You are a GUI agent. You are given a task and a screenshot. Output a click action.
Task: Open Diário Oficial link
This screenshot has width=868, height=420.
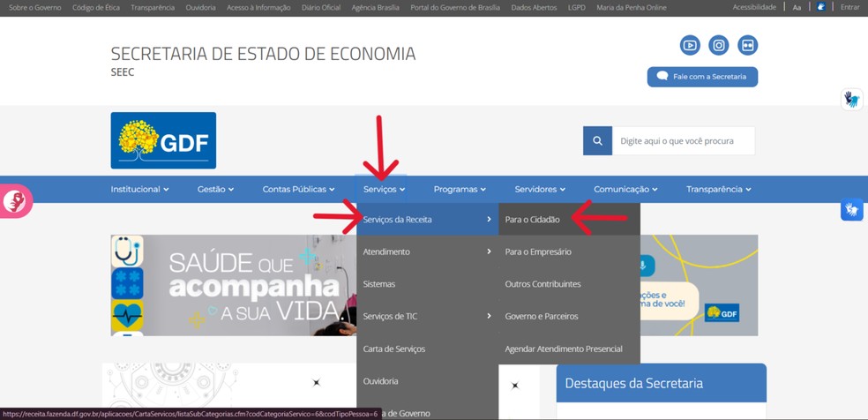click(x=321, y=8)
